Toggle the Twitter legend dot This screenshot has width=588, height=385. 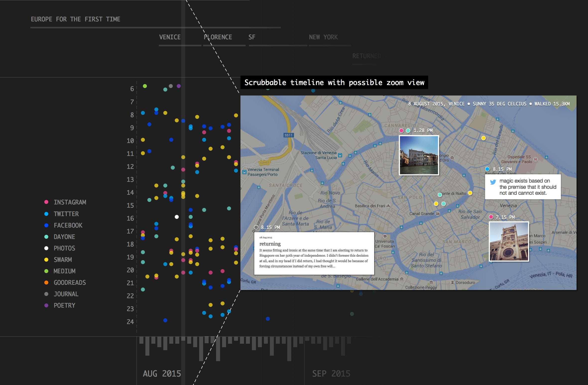pos(46,214)
